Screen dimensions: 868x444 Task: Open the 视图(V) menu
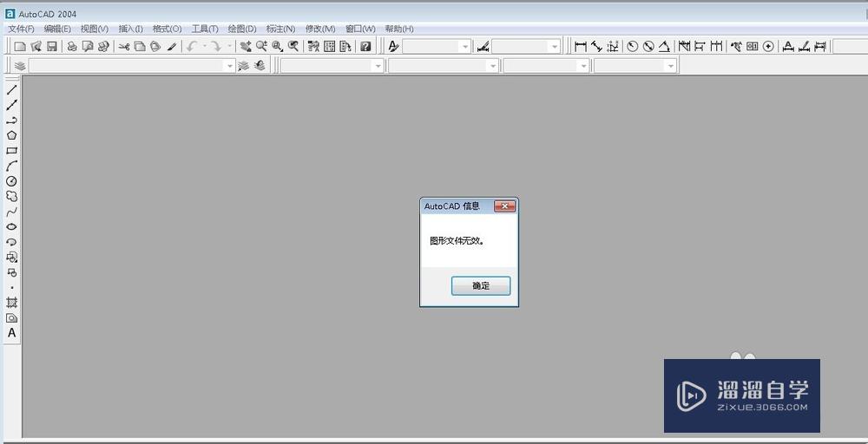point(94,29)
